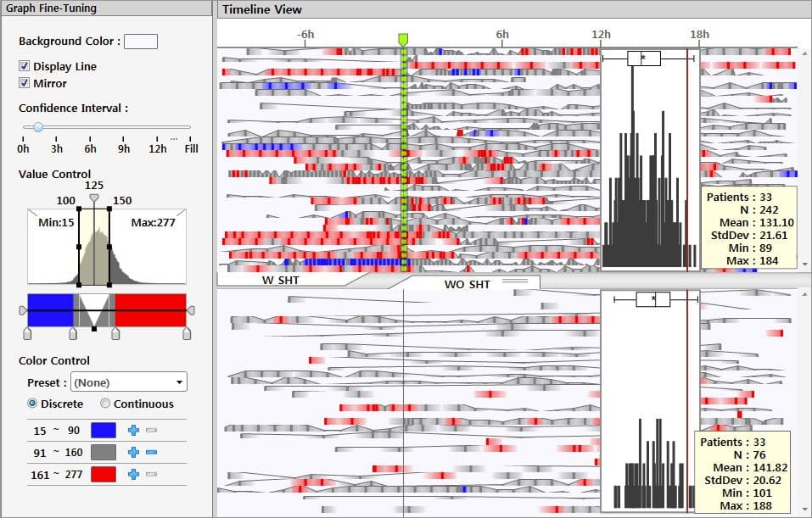Uncheck the Display Line checkbox

(25, 66)
